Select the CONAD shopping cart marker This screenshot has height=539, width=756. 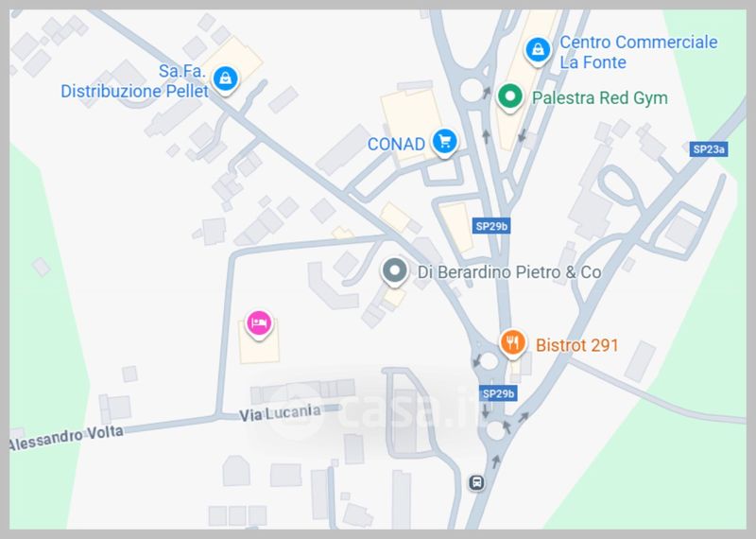coord(444,143)
